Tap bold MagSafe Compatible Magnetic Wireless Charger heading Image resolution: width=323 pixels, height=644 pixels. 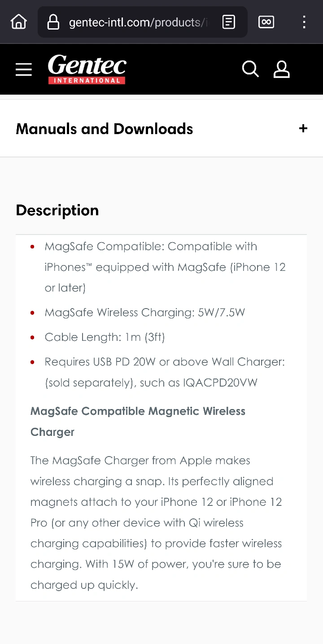138,421
